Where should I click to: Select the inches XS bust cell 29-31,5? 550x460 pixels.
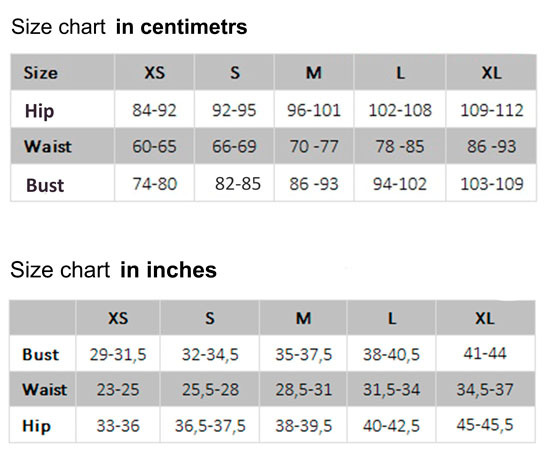point(118,354)
